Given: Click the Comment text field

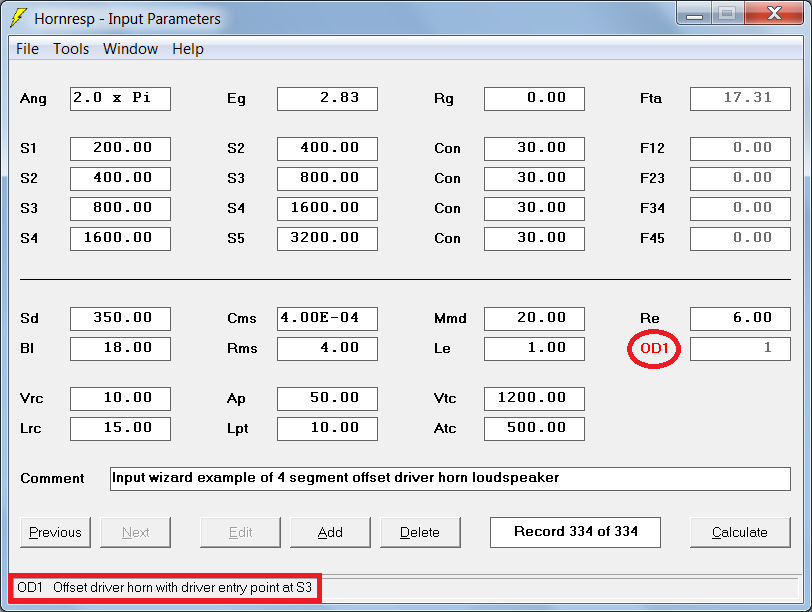Looking at the screenshot, I should pos(451,478).
